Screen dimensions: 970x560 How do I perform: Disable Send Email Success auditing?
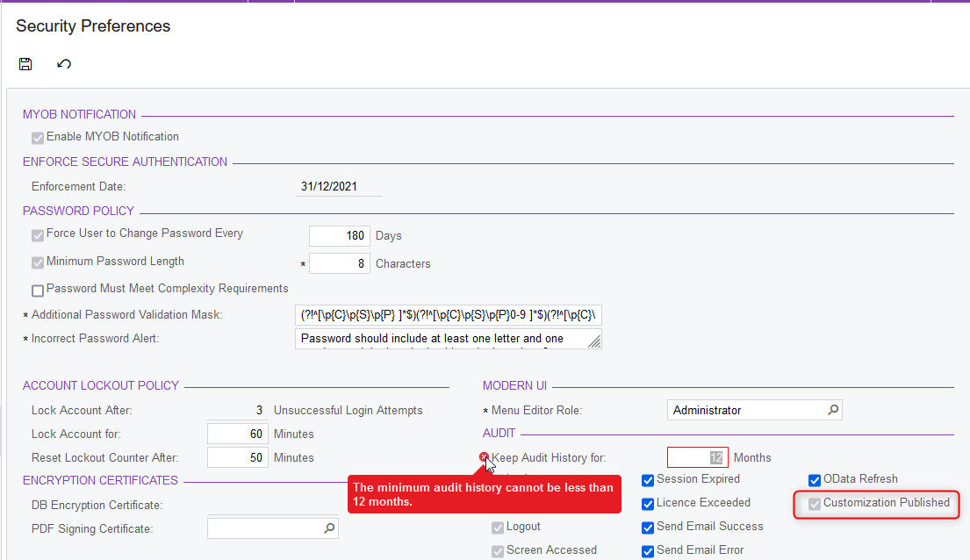tap(648, 528)
